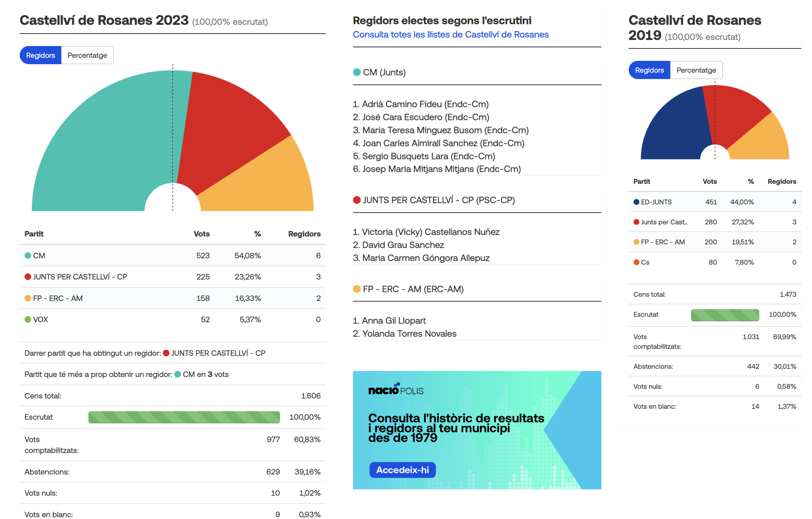Click red dot beside JUNTS PER CASTELLVÍ - CP (PSC-CP) heading
Viewport: 812px width, 519px height.
click(357, 200)
